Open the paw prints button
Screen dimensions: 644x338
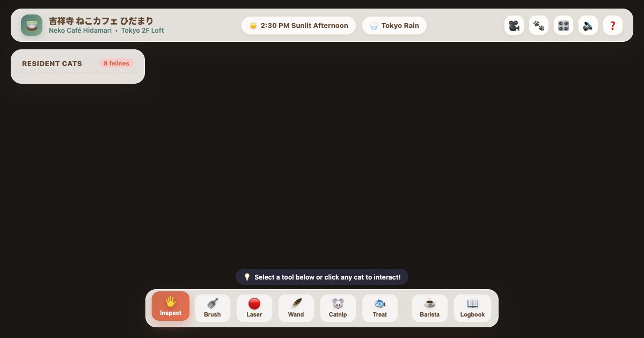click(x=539, y=25)
